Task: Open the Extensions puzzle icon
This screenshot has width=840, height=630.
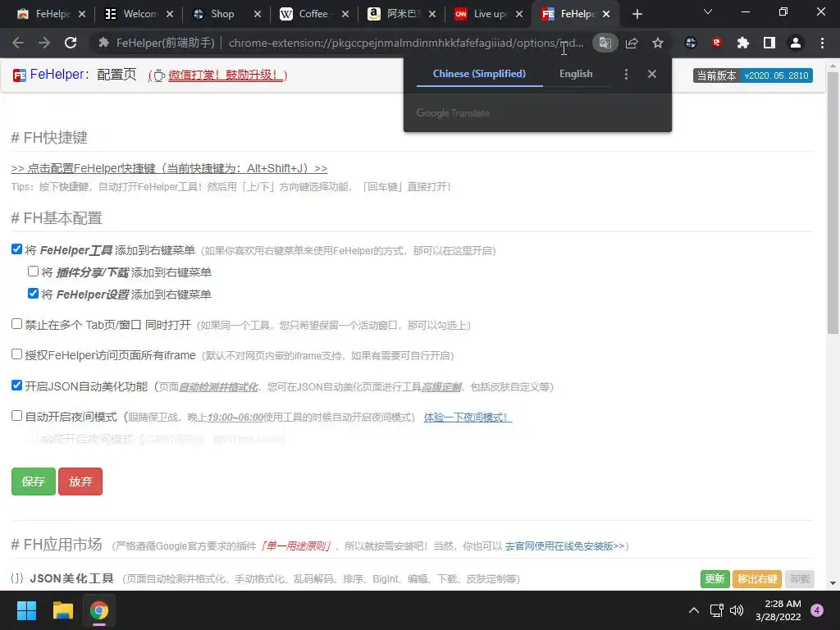Action: click(742, 43)
